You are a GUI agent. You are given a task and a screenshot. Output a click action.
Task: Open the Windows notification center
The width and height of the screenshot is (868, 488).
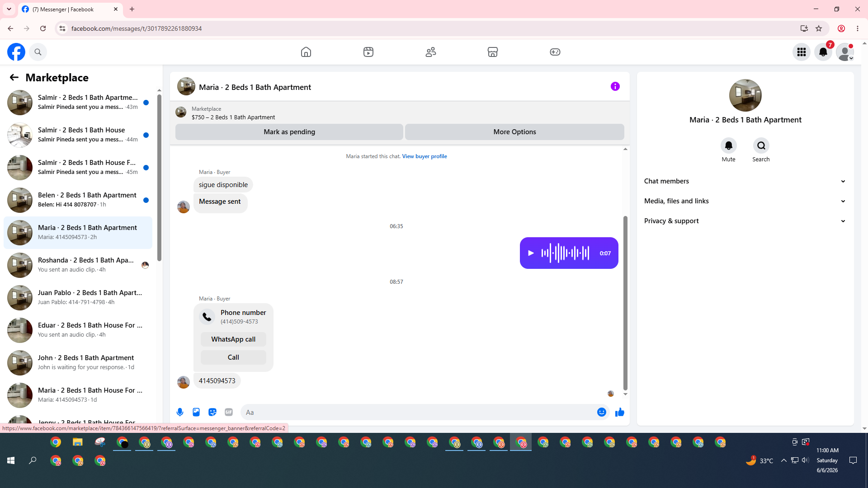coord(853,460)
